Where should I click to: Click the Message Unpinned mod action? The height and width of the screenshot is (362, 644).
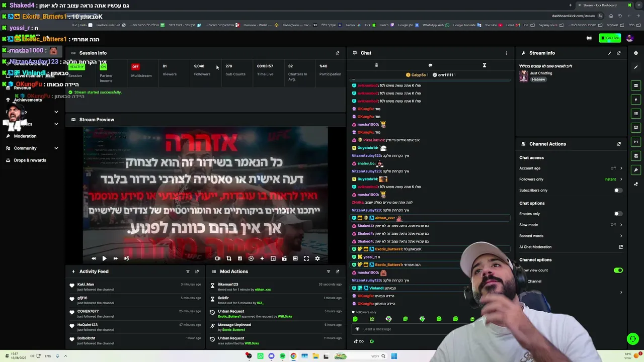[x=234, y=325]
